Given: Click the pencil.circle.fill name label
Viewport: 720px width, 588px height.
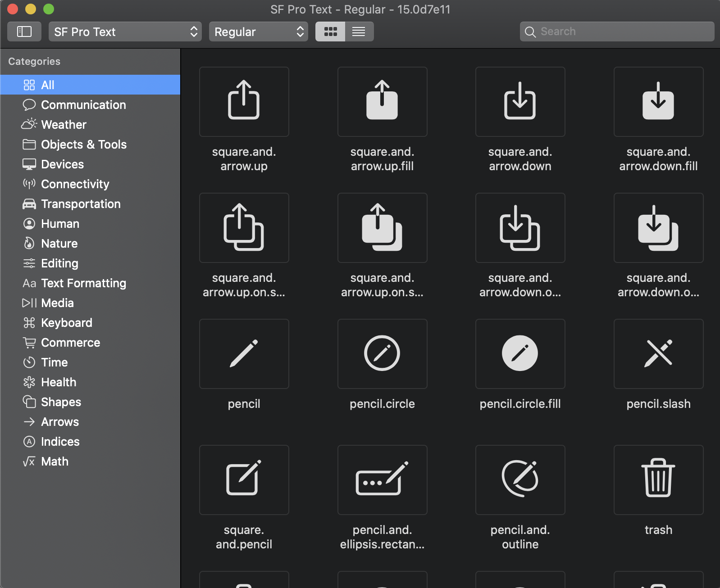Looking at the screenshot, I should pyautogui.click(x=520, y=404).
